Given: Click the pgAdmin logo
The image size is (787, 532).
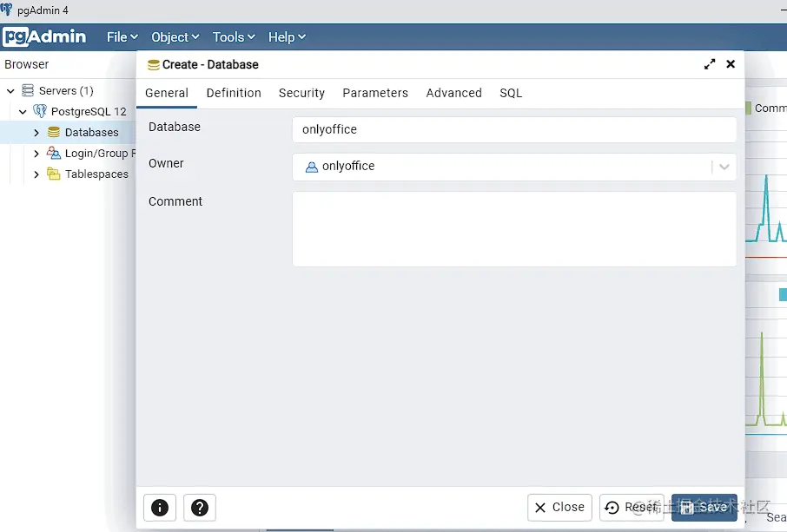Looking at the screenshot, I should click(x=44, y=36).
